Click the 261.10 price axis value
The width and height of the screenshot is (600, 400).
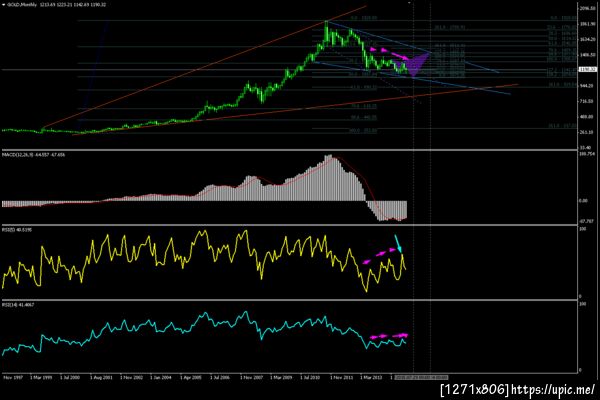pos(588,132)
